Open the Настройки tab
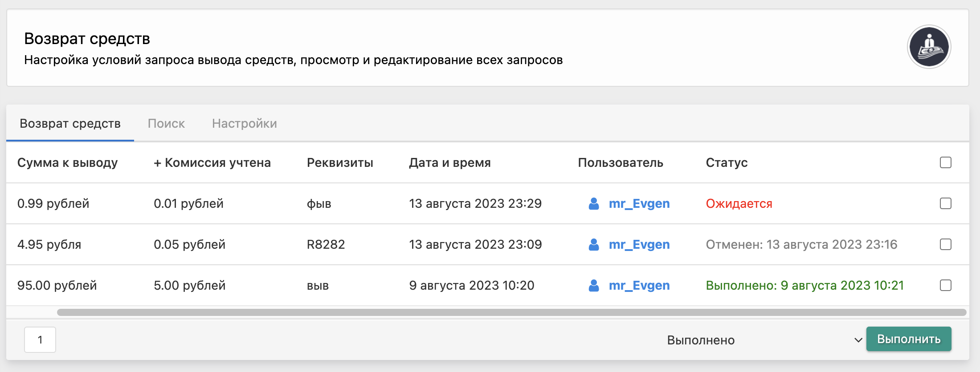Screen dimensions: 980x372 pos(244,123)
